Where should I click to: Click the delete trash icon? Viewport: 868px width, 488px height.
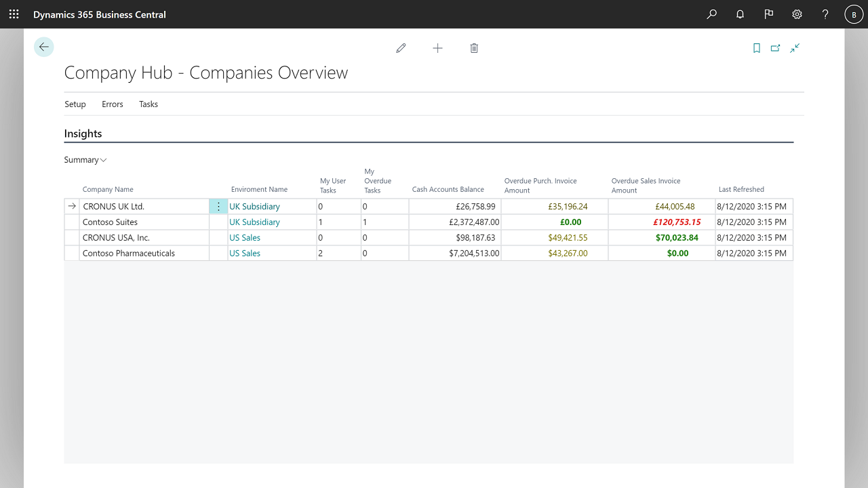(474, 48)
